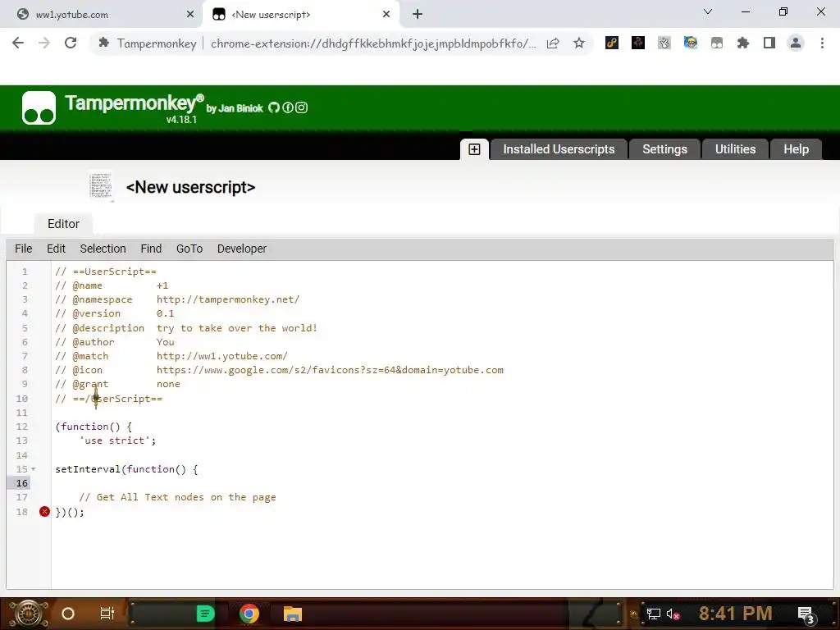
Task: Open Chrome from the taskbar
Action: pyautogui.click(x=249, y=614)
